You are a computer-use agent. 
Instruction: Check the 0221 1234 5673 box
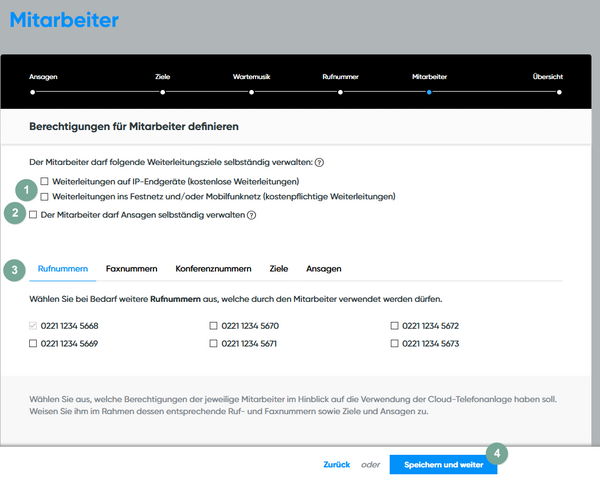[x=395, y=344]
